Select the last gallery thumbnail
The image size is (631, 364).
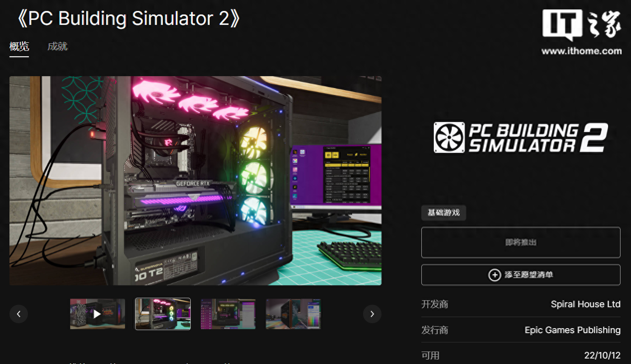(x=293, y=314)
